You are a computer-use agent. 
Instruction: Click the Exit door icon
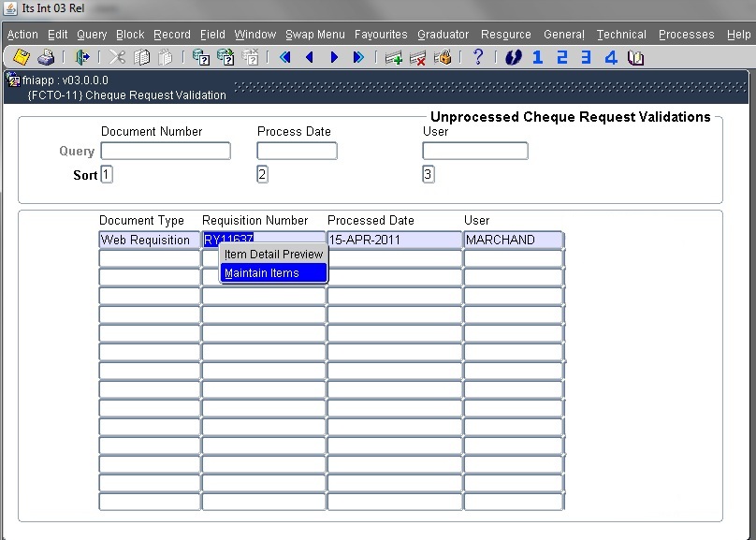tap(81, 57)
